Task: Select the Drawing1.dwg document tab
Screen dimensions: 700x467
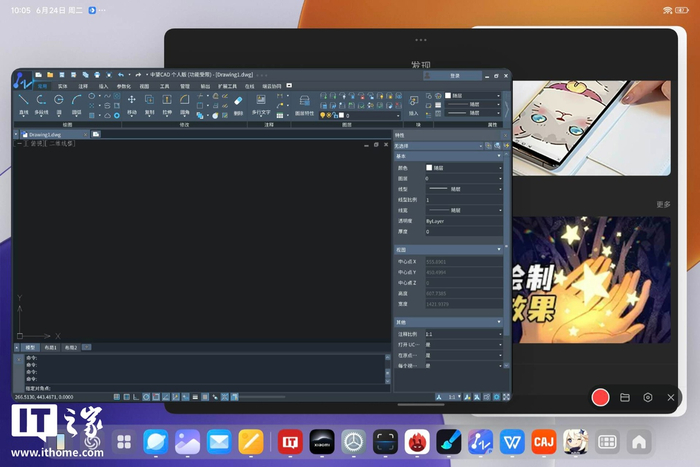Action: coord(46,133)
